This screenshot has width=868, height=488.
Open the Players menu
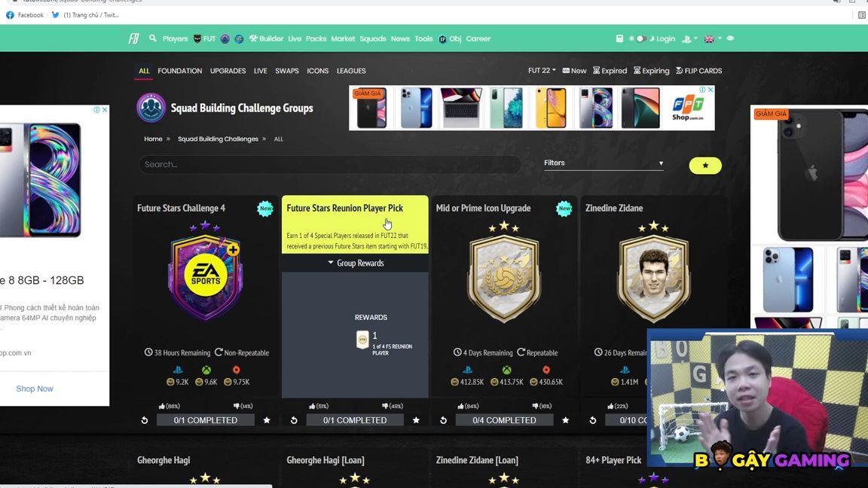175,38
